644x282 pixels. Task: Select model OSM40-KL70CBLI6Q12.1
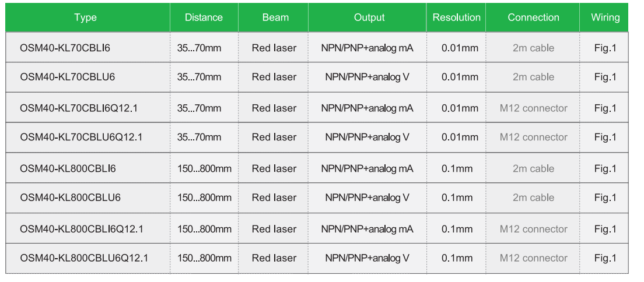tap(79, 108)
